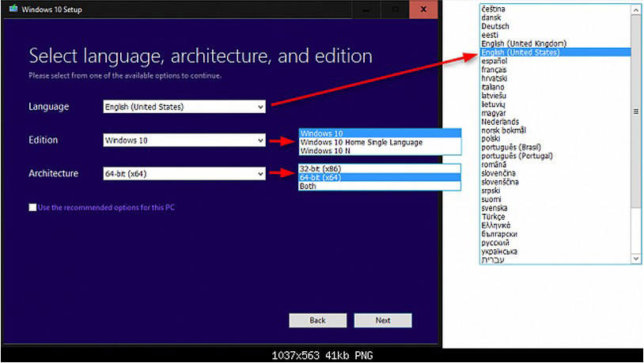
Task: Select български in language list
Action: tap(555, 234)
